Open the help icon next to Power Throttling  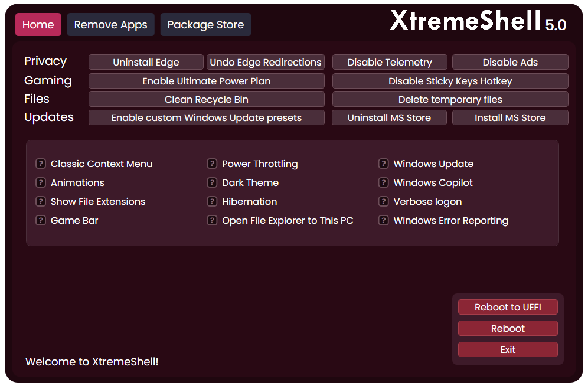[x=212, y=164]
